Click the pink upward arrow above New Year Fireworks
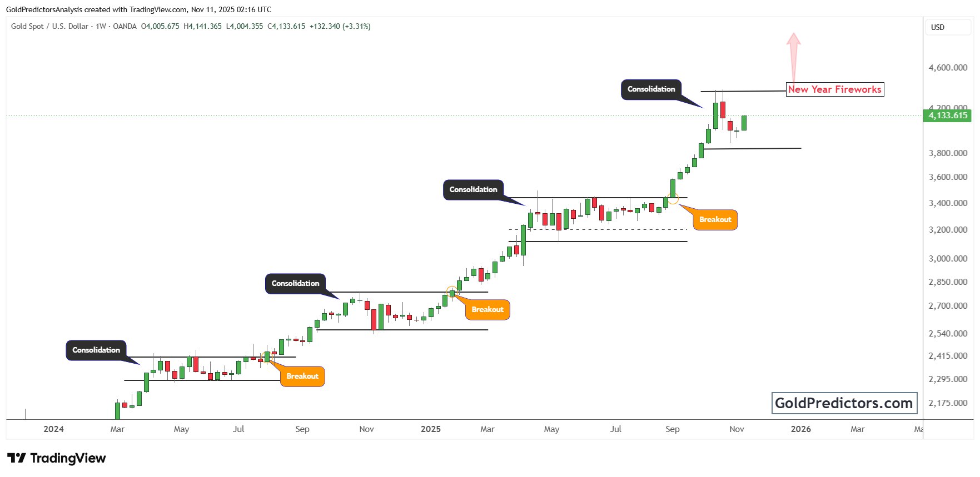Viewport: 980px width, 477px height. point(794,56)
